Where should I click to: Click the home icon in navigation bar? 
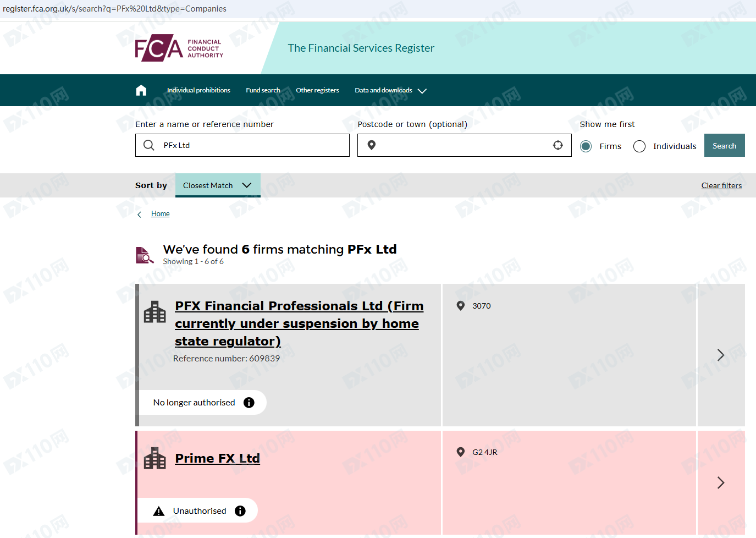pyautogui.click(x=141, y=90)
